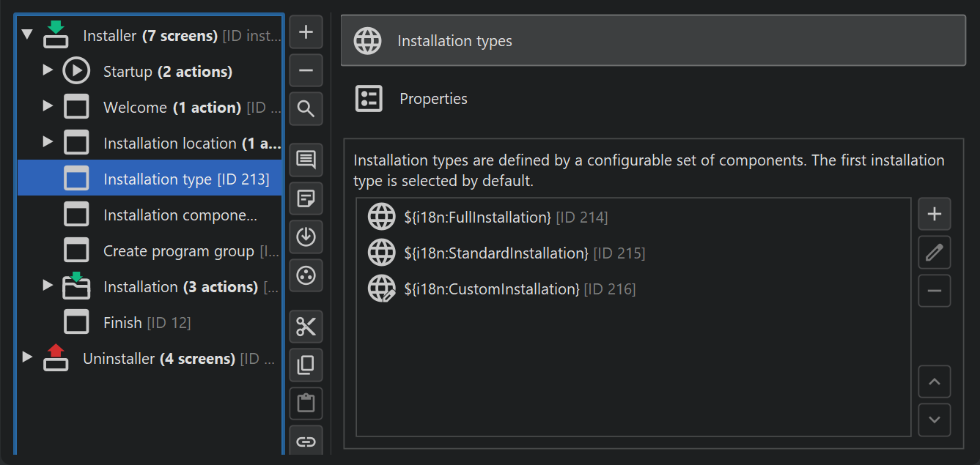Select the CustomInstallation list entry
Screen dimensions: 980x465
[491, 289]
